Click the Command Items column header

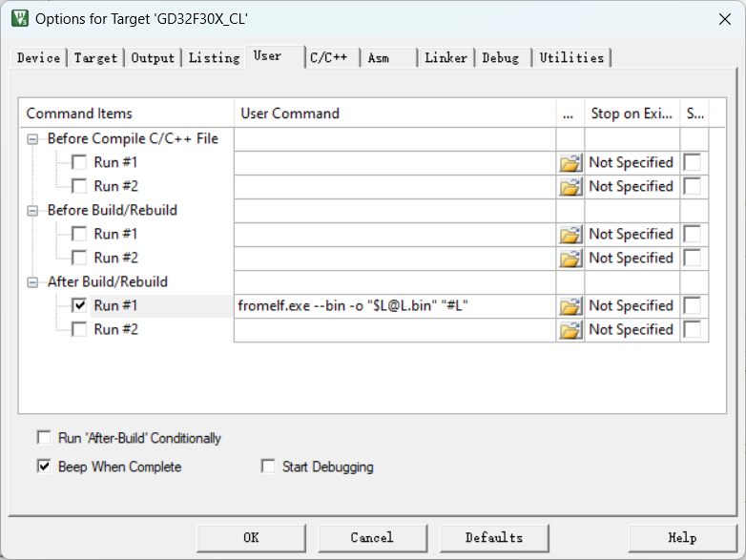127,114
